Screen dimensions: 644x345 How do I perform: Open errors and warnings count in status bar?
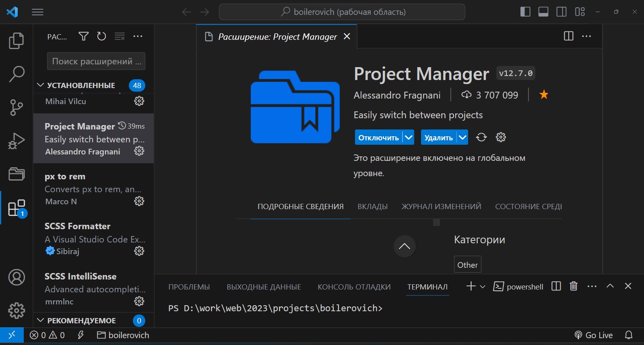coord(47,335)
